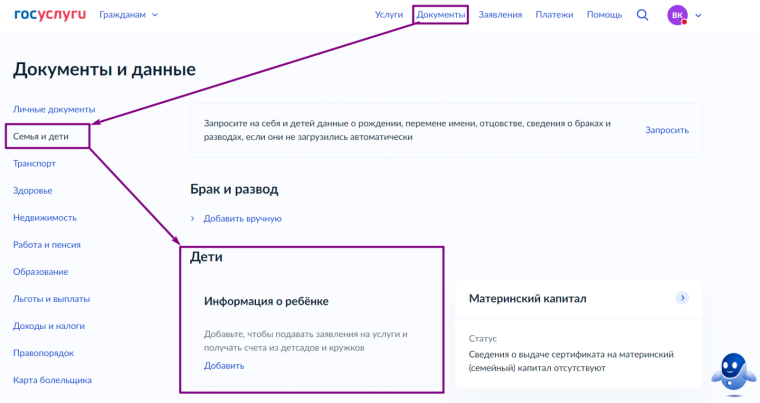Click the Информация о ребёнке heading
The height and width of the screenshot is (403, 760).
tap(266, 301)
